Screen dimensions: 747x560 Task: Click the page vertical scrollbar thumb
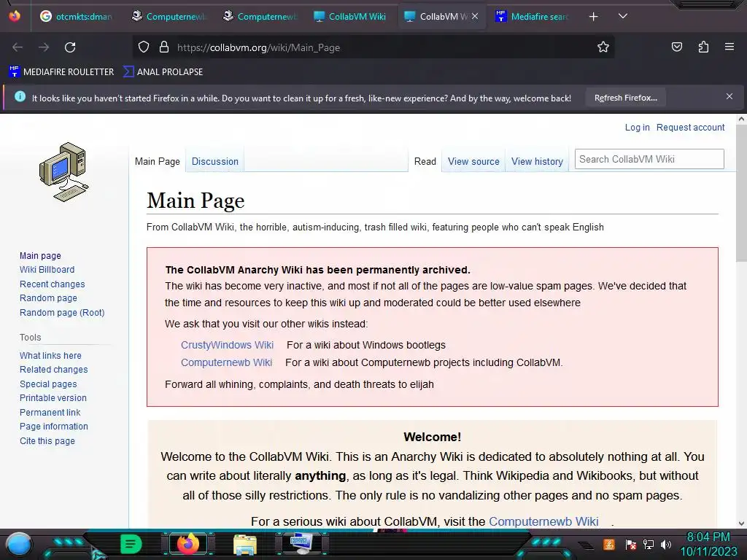tap(741, 193)
